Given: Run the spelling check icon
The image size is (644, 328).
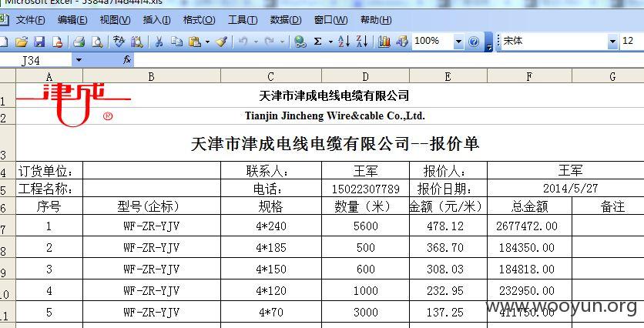Looking at the screenshot, I should coord(119,42).
